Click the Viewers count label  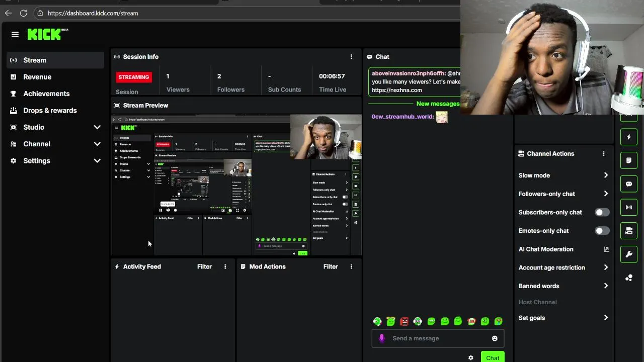pos(178,89)
